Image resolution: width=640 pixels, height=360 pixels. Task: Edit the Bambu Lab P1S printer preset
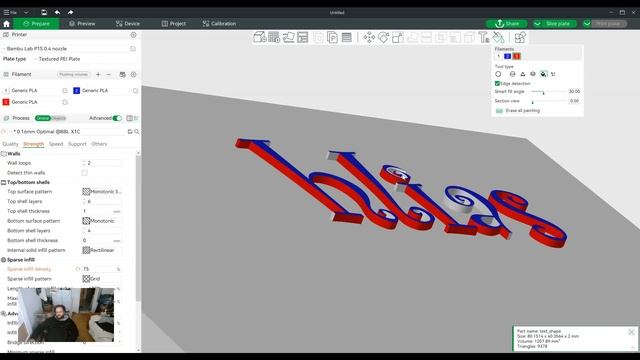pos(133,49)
